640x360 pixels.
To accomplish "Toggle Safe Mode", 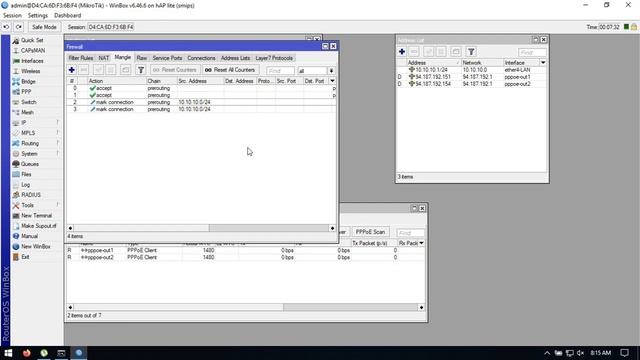I will 44,27.
